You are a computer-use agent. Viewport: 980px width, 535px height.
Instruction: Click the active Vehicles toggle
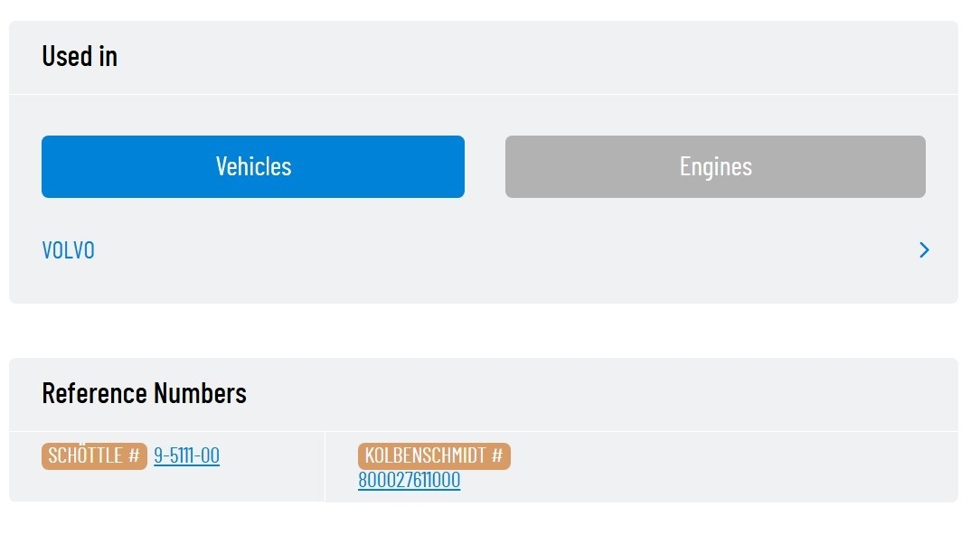253,167
